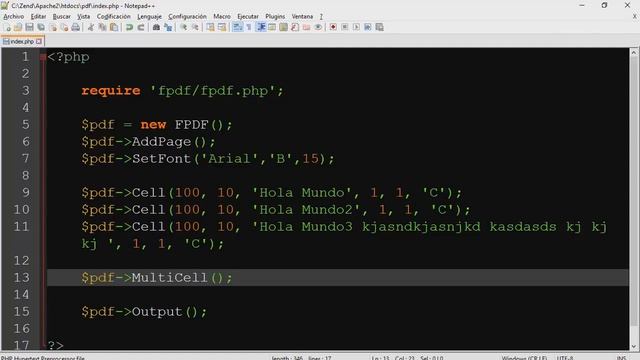Click the Undo arrow icon
Viewport: 640px width, 360px height.
(x=129, y=27)
